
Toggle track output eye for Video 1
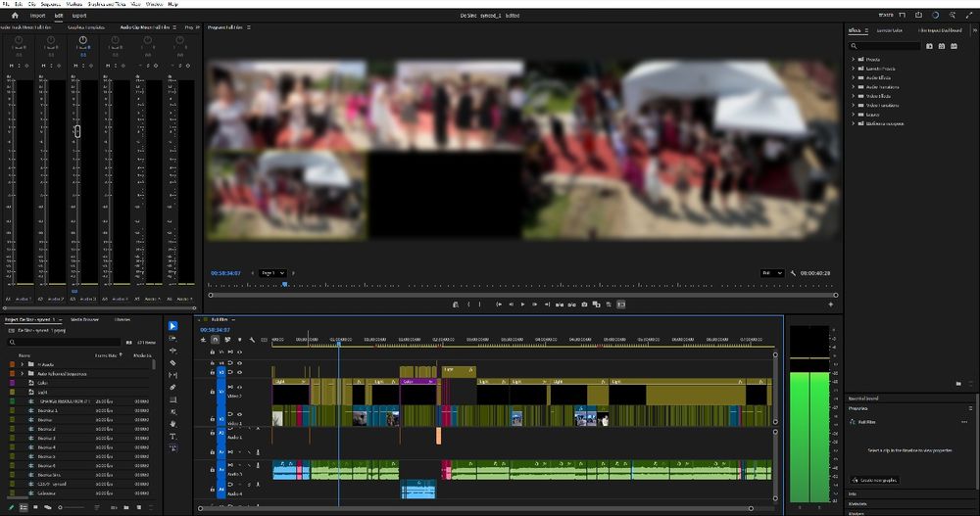[x=239, y=413]
